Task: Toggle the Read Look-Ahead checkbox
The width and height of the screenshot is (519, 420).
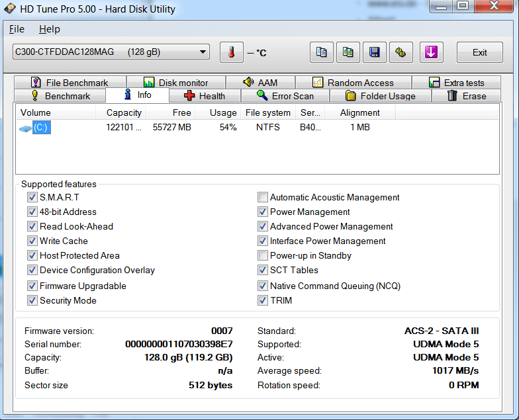Action: click(x=32, y=226)
